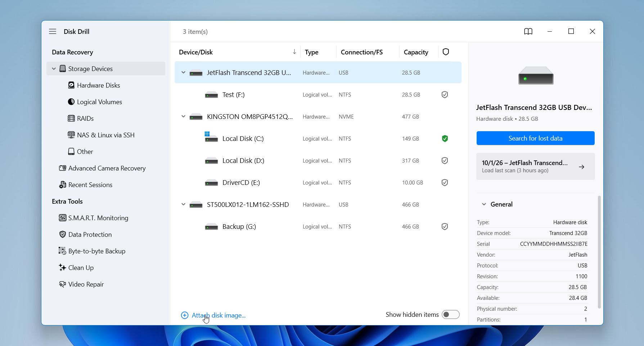
Task: Click the drive image in details panel
Action: coord(536,76)
